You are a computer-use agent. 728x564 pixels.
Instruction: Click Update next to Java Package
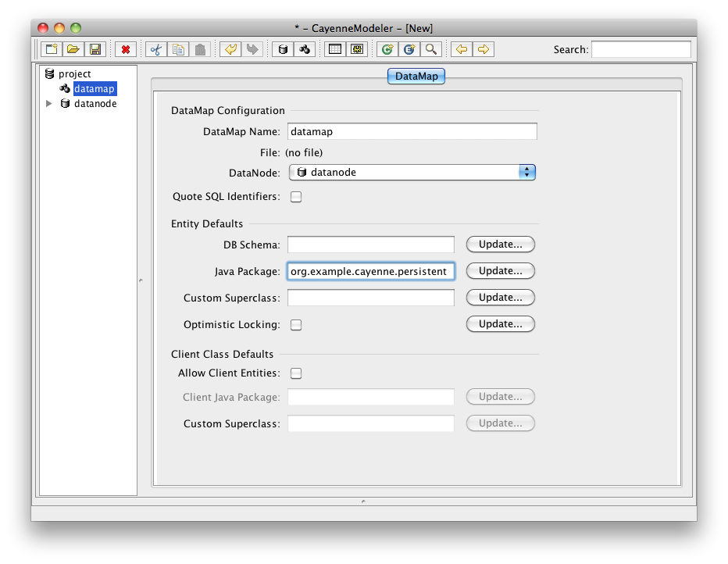pos(500,271)
